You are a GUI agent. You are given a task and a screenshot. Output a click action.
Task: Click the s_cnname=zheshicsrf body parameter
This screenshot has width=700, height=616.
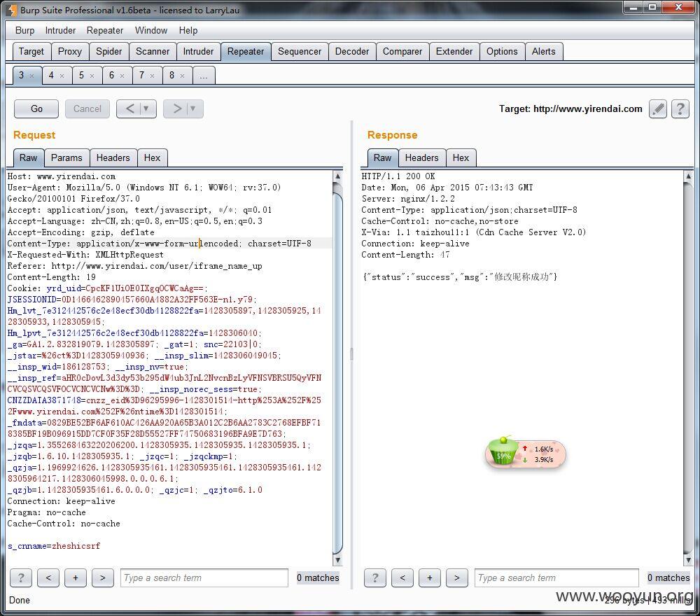point(54,546)
